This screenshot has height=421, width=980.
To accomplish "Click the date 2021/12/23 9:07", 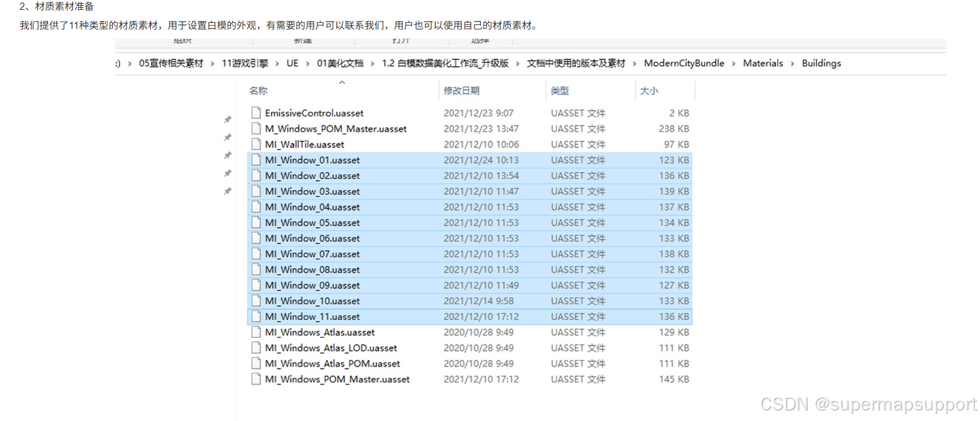I will click(x=478, y=113).
